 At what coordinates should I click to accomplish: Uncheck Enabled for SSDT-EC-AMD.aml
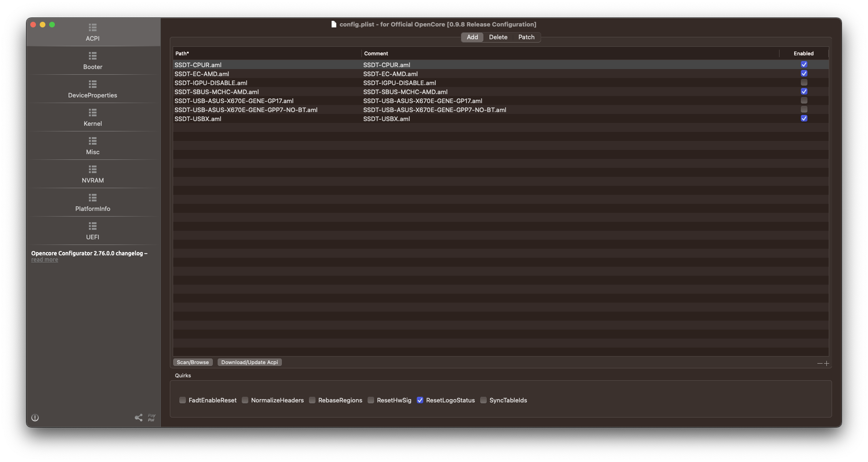[x=804, y=73]
